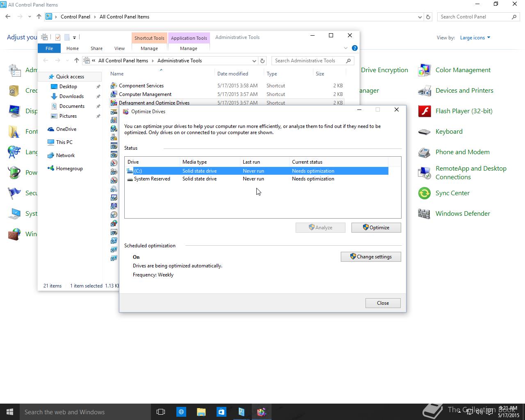The width and height of the screenshot is (525, 420).
Task: Open Windows Defender
Action: click(x=463, y=214)
